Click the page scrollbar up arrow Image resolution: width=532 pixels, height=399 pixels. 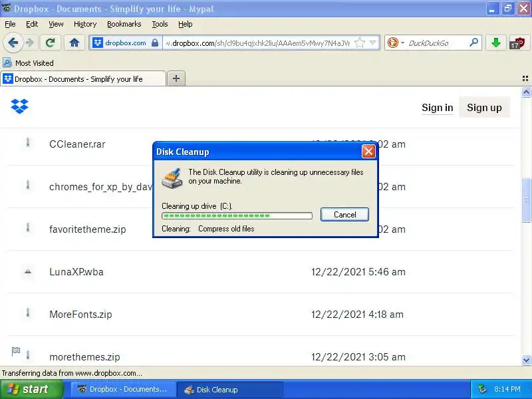tap(526, 92)
